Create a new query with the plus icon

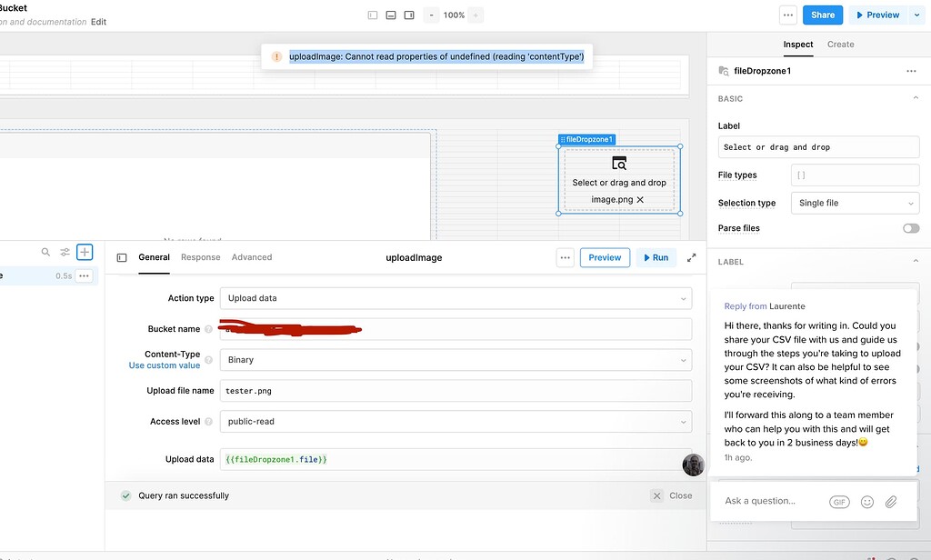[85, 252]
